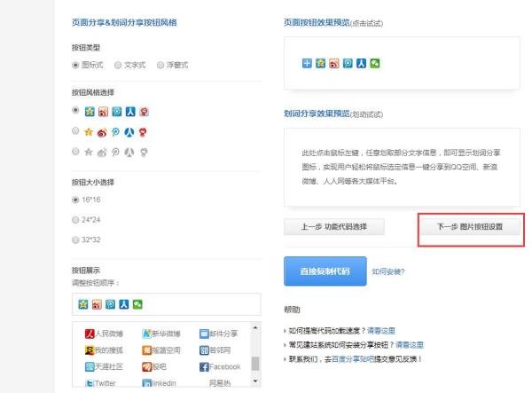Click the blue plus more-share icon in preview

[x=307, y=63]
